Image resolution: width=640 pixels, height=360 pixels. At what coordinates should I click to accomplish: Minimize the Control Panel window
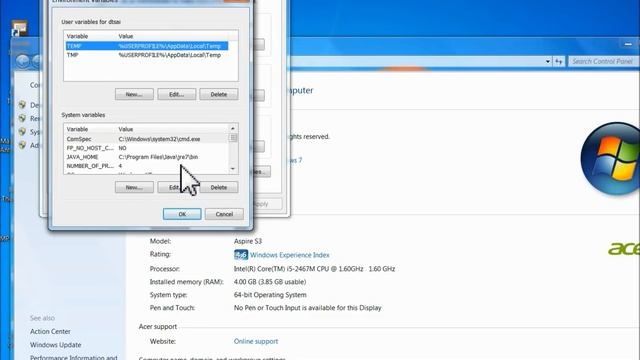(x=628, y=44)
